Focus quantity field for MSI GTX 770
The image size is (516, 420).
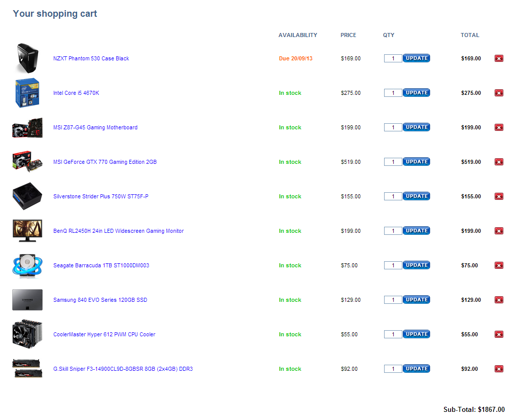393,162
